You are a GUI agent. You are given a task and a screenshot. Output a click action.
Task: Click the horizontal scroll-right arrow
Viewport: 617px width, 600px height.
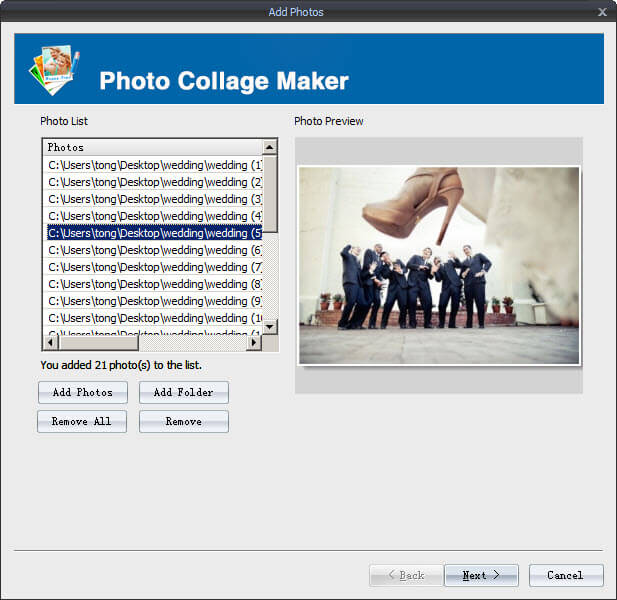pos(254,343)
